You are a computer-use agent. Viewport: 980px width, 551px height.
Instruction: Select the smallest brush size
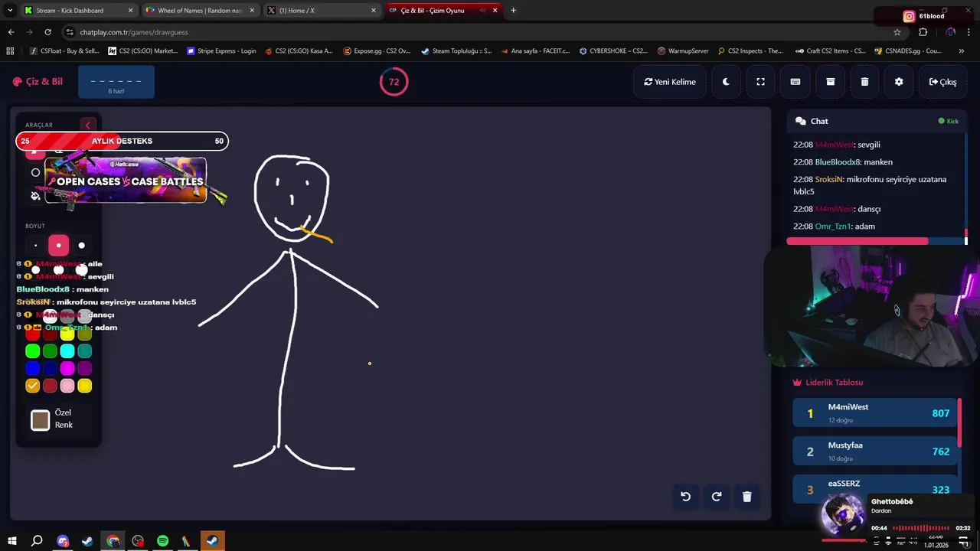35,246
